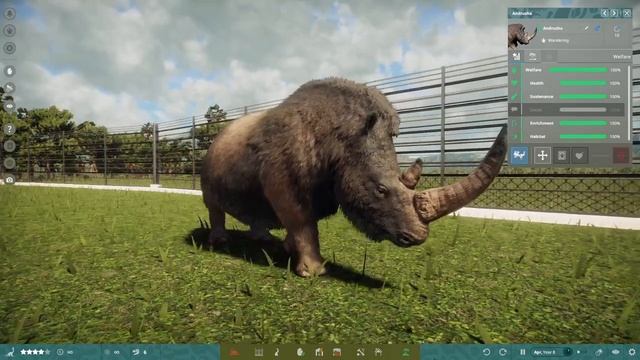The image size is (640, 360).
Task: Click the redo arrow in bottom bar
Action: [x=503, y=352]
